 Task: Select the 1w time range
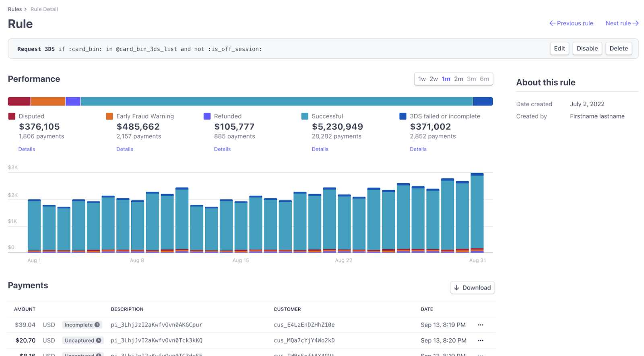(x=421, y=79)
